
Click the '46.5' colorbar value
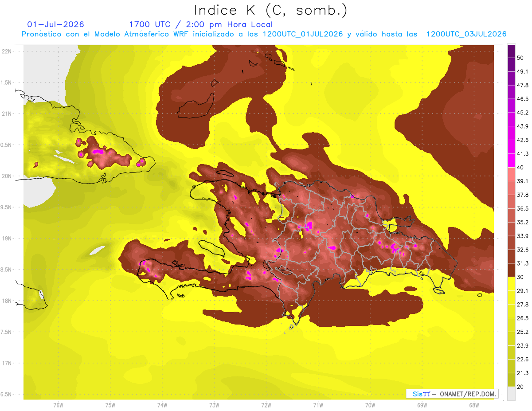coord(523,99)
